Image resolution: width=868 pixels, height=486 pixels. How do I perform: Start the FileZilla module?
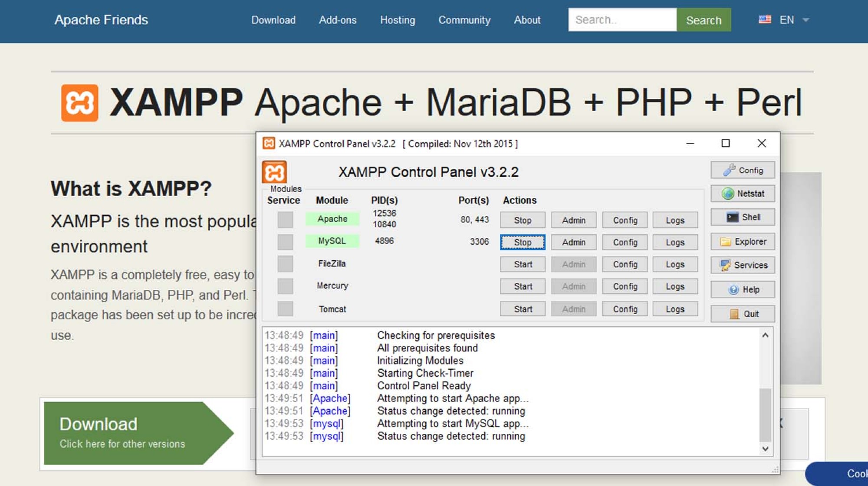coord(523,264)
